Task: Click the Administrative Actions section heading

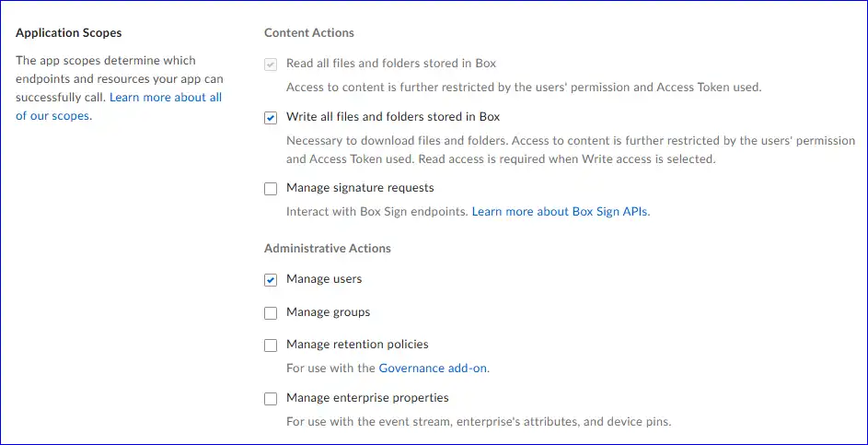Action: click(327, 249)
